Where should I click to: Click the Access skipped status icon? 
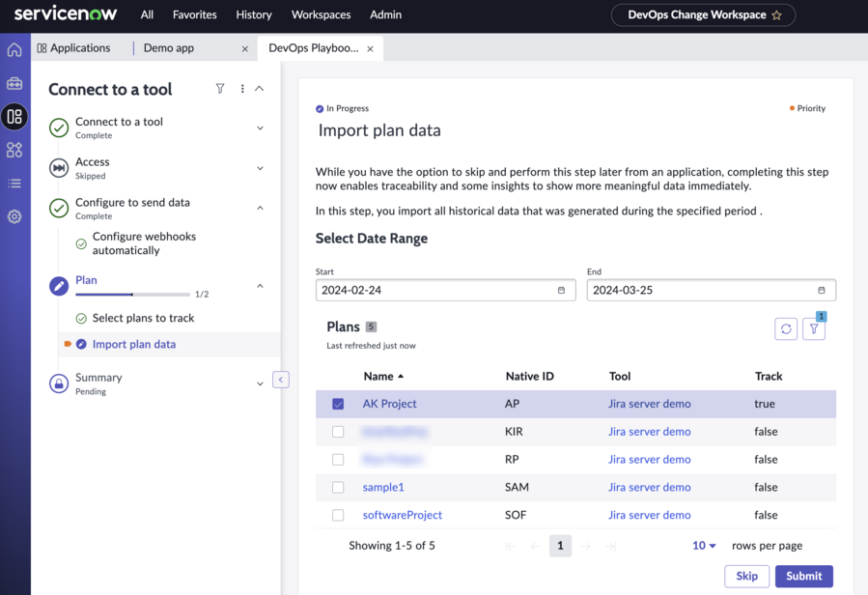pyautogui.click(x=59, y=168)
